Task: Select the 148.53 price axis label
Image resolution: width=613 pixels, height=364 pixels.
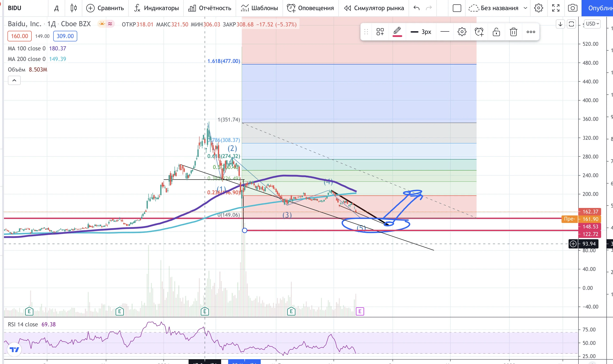Action: coord(590,226)
